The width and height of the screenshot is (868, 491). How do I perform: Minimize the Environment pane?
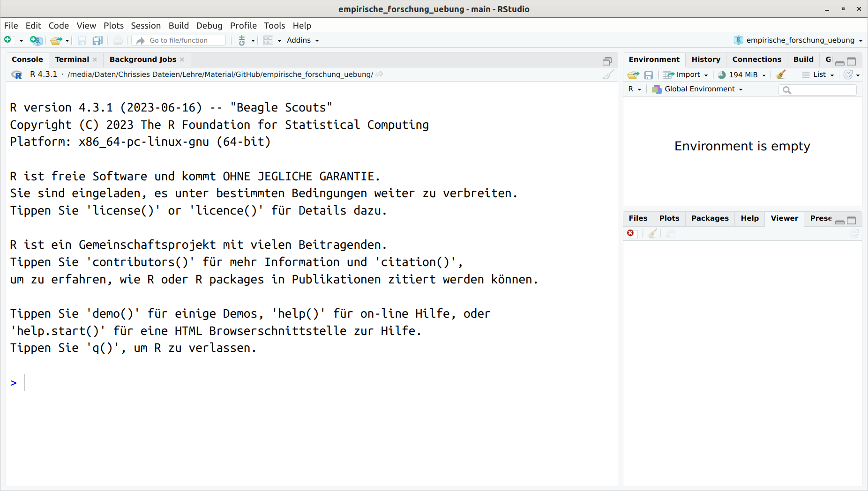(x=840, y=62)
